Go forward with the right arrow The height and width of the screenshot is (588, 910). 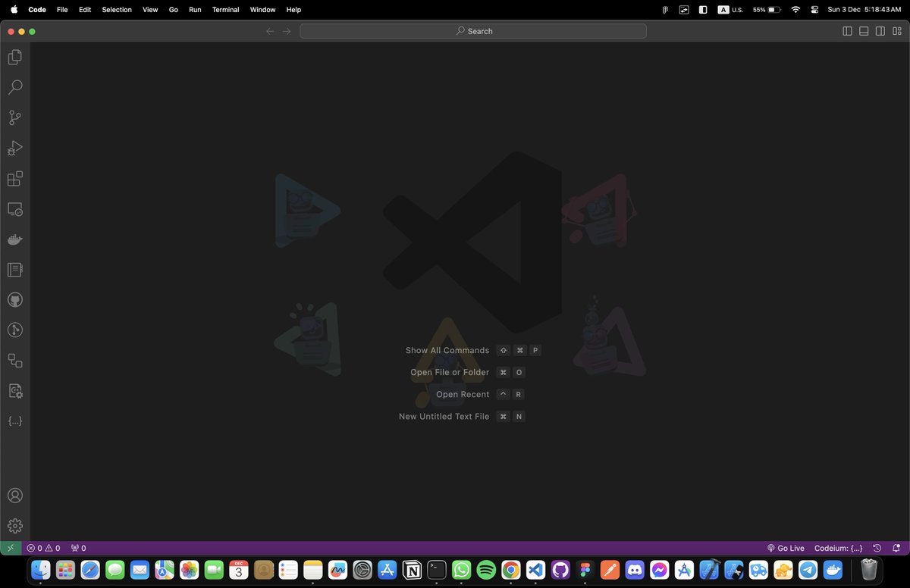pyautogui.click(x=287, y=31)
